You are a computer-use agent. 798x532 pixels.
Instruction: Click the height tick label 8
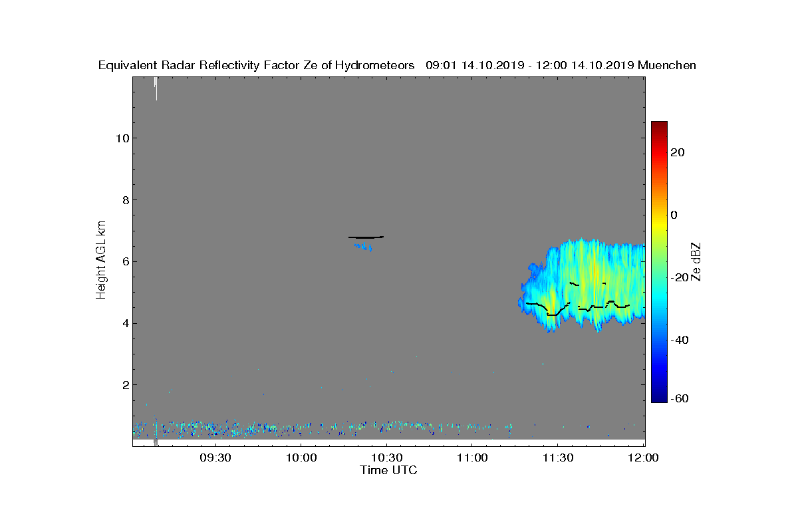124,200
